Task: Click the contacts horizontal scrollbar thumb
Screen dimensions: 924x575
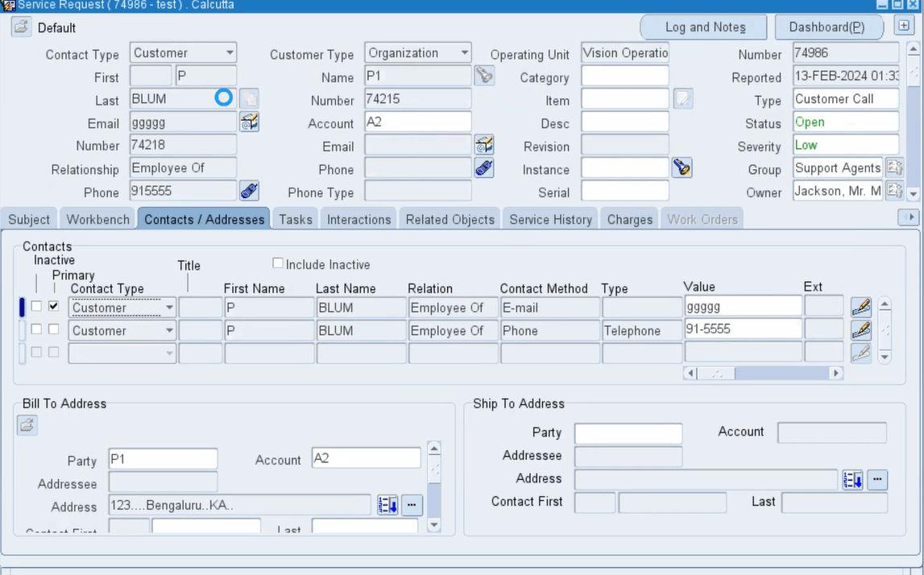Action: coord(716,373)
